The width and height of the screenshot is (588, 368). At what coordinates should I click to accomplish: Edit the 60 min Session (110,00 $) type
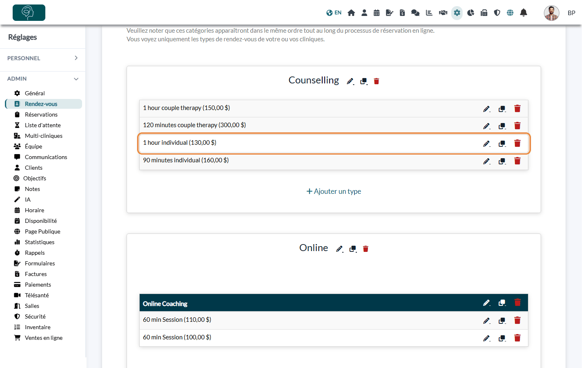(x=486, y=321)
